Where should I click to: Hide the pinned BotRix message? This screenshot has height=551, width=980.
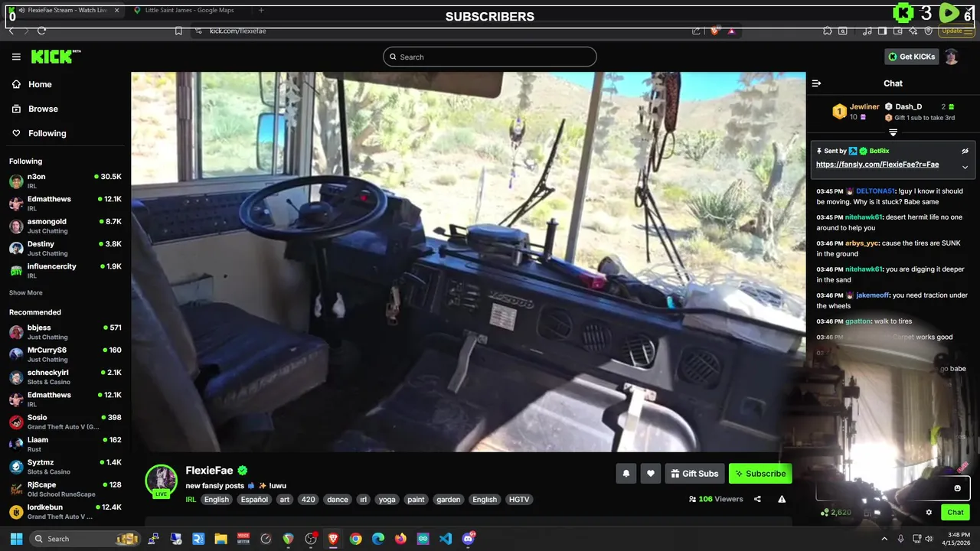click(x=965, y=152)
